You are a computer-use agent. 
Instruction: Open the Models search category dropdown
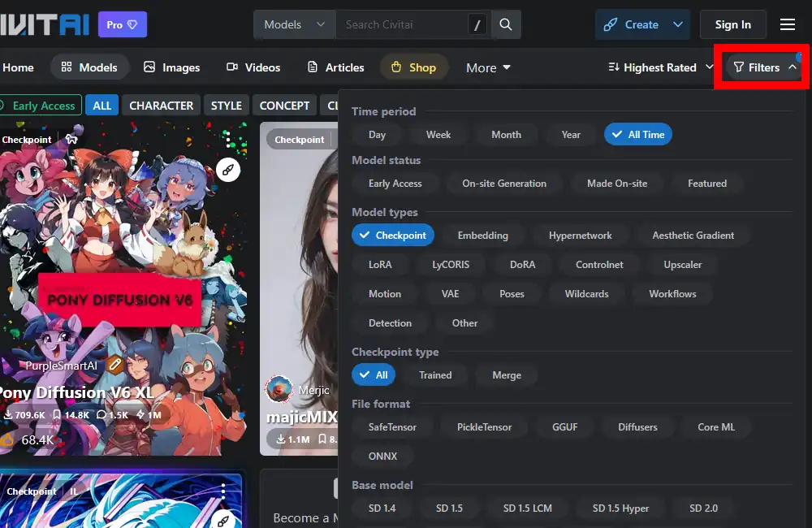point(294,24)
